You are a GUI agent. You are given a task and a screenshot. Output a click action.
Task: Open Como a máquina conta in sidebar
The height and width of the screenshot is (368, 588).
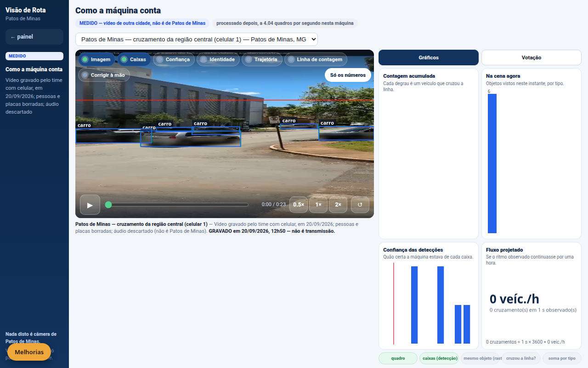(x=34, y=69)
